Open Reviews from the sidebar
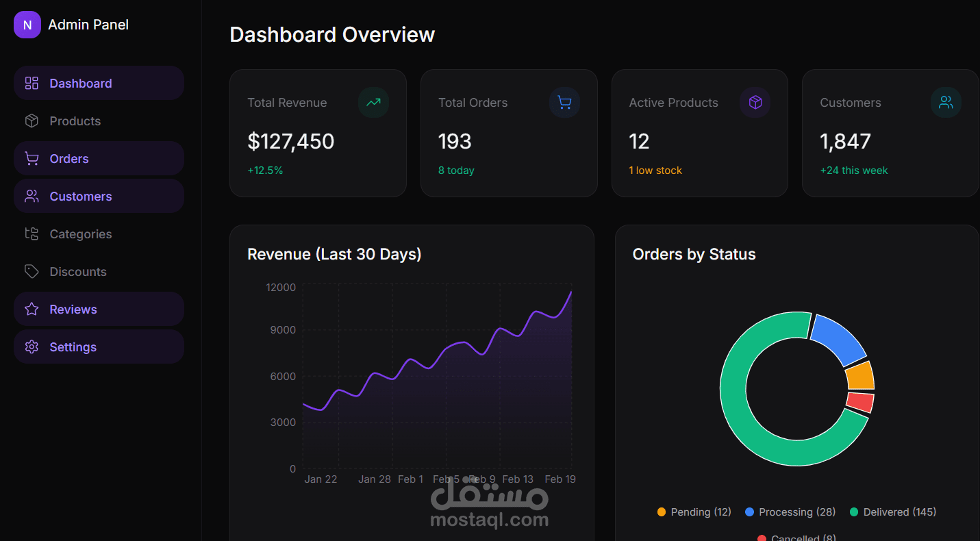980x541 pixels. (x=99, y=309)
